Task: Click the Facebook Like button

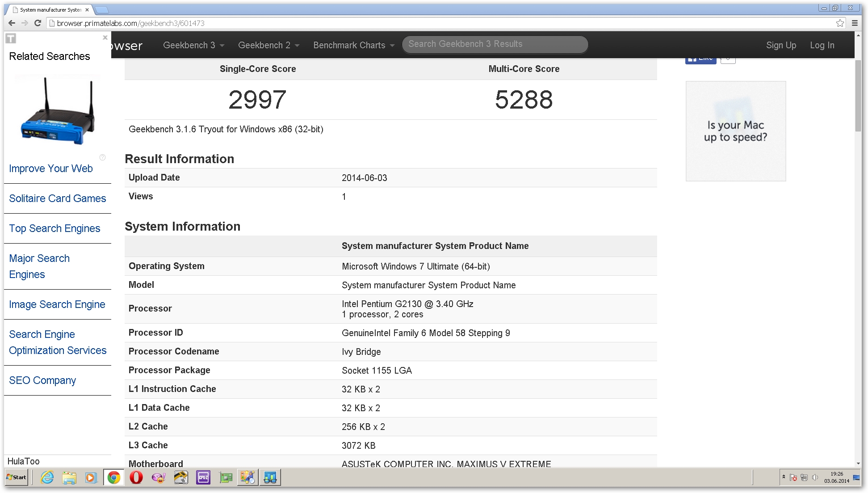Action: point(700,60)
